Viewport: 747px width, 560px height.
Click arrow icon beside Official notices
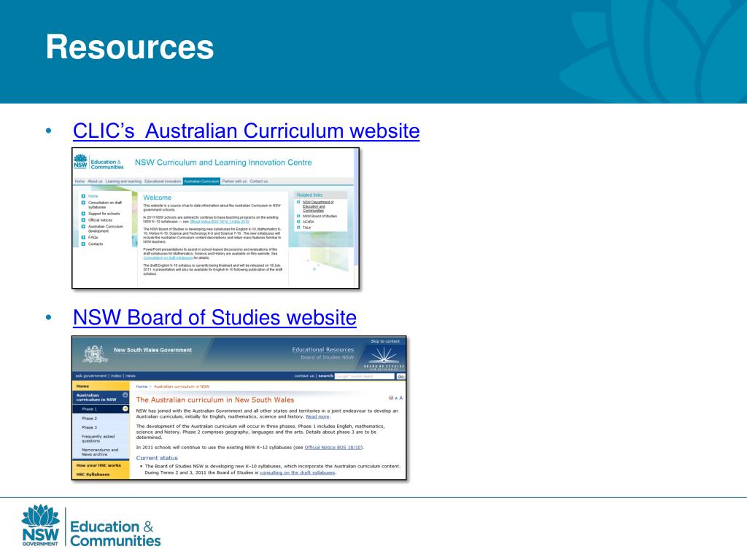tap(83, 220)
